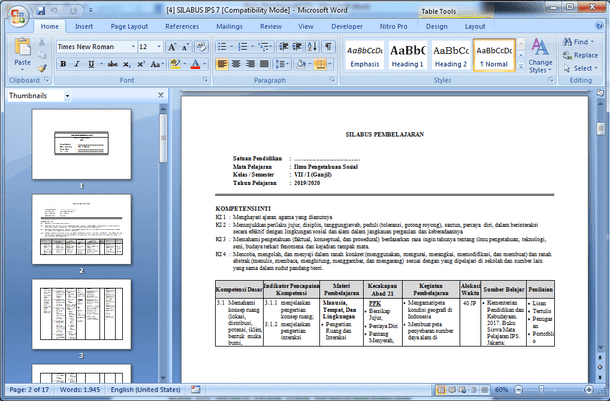Screen dimensions: 610x401
Task: Click English (United States) language
Action: [x=145, y=389]
